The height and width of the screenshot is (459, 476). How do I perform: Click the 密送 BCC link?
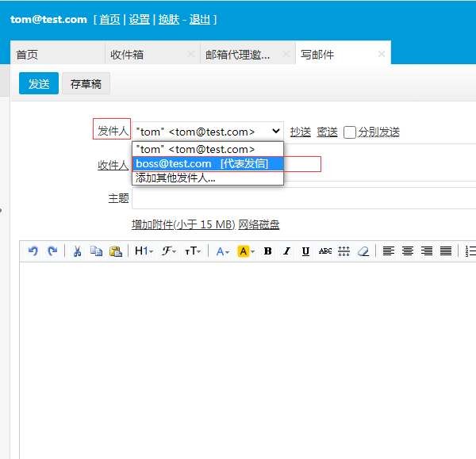(327, 132)
